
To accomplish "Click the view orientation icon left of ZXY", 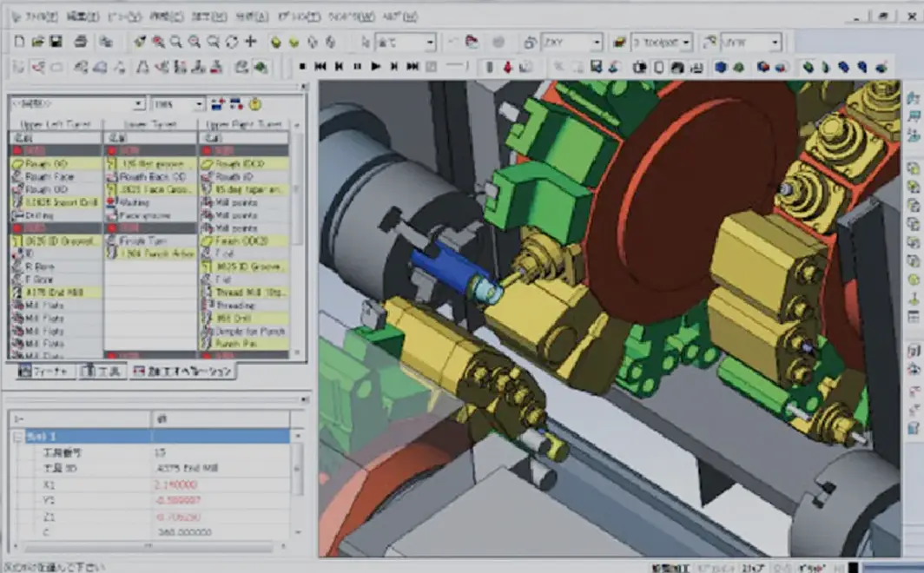I will 530,43.
